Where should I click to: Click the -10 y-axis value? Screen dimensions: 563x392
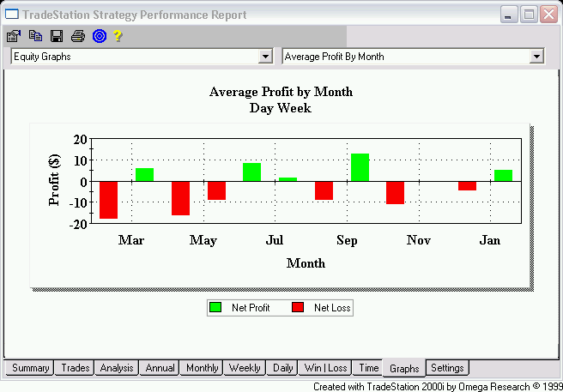click(x=78, y=202)
